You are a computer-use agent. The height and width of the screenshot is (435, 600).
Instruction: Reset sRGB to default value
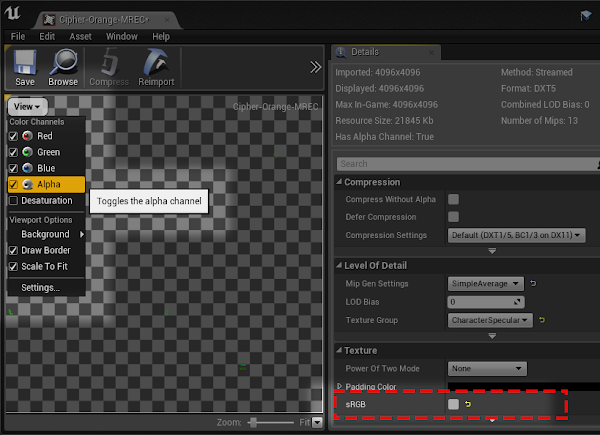point(468,404)
